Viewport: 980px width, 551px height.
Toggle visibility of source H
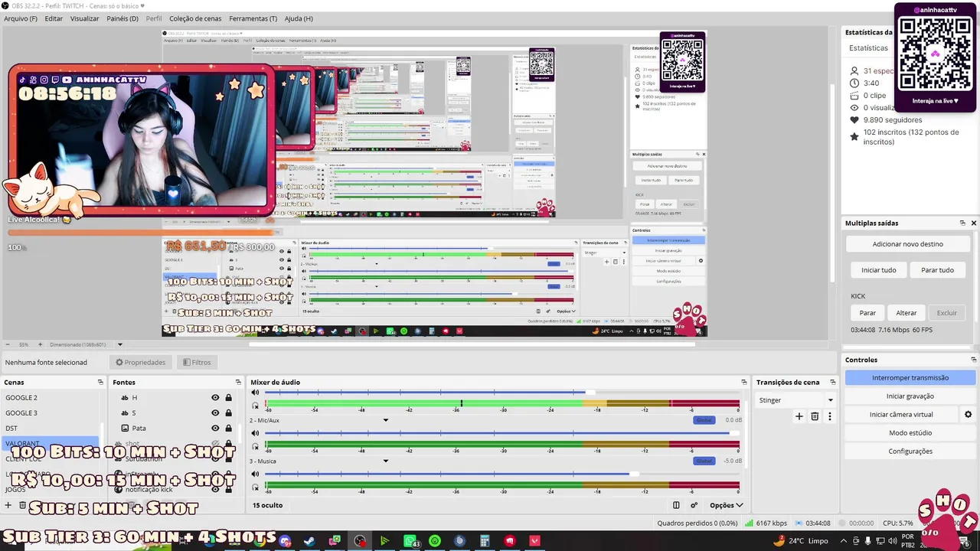coord(215,397)
